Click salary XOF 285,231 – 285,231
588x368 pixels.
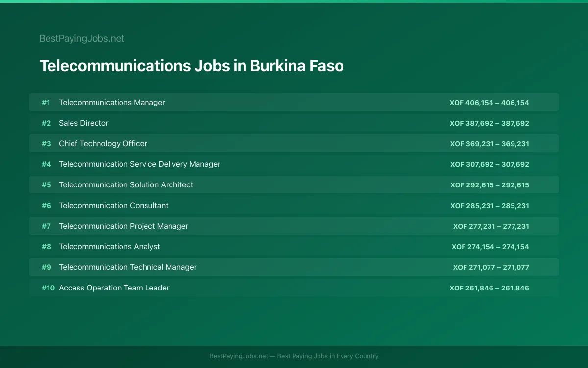click(x=490, y=206)
